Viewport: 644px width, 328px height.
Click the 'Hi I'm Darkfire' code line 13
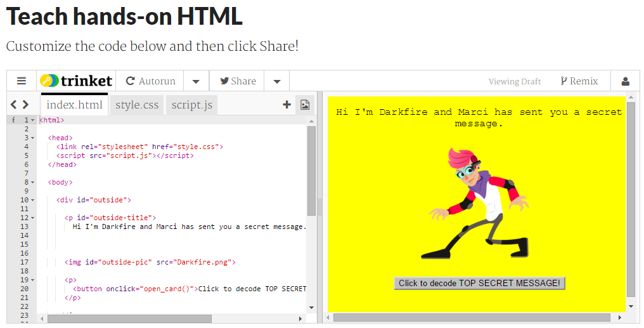pyautogui.click(x=190, y=226)
